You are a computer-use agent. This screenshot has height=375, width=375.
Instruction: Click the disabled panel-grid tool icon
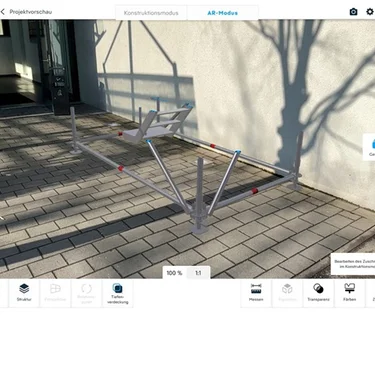[x=55, y=293]
